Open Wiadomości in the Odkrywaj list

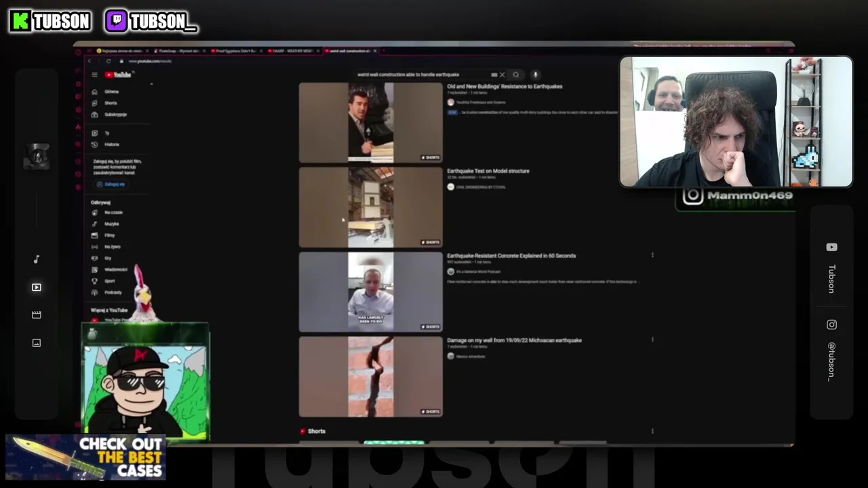(x=111, y=270)
